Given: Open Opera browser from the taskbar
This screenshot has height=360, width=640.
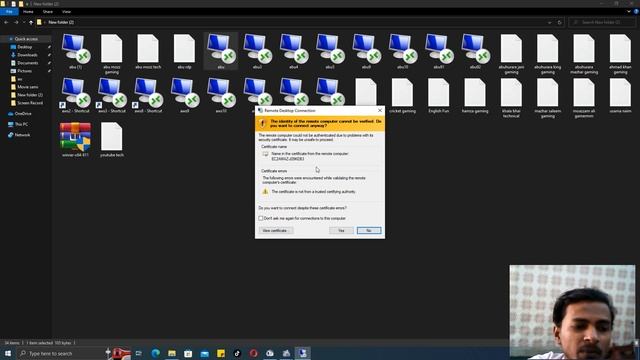Looking at the screenshot, I should pos(253,353).
